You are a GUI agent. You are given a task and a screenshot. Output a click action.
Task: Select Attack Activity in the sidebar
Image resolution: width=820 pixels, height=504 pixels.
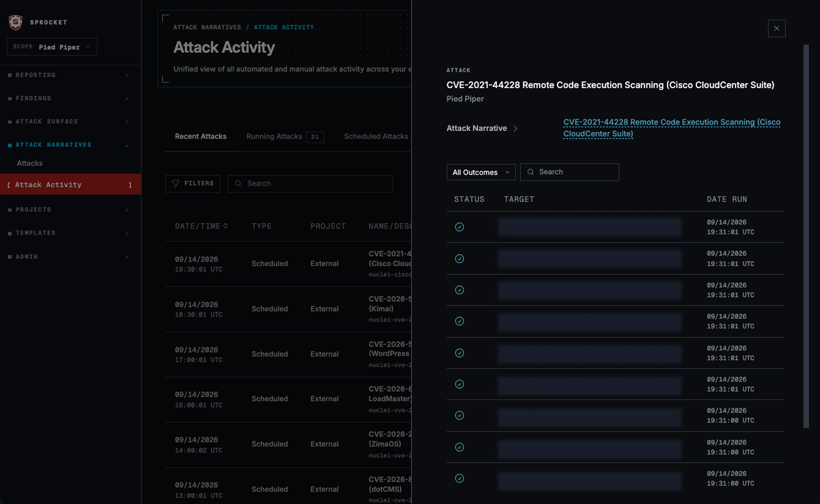70,184
